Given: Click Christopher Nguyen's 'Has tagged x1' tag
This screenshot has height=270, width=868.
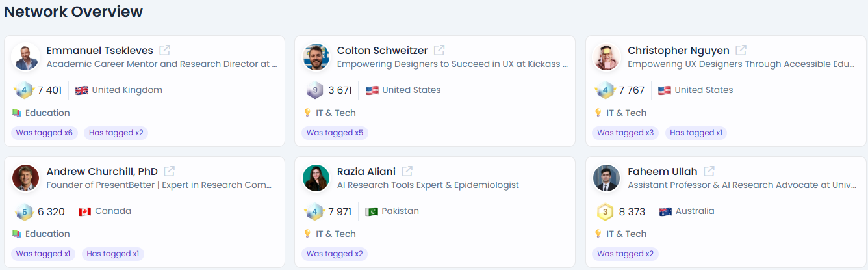Looking at the screenshot, I should click(696, 133).
